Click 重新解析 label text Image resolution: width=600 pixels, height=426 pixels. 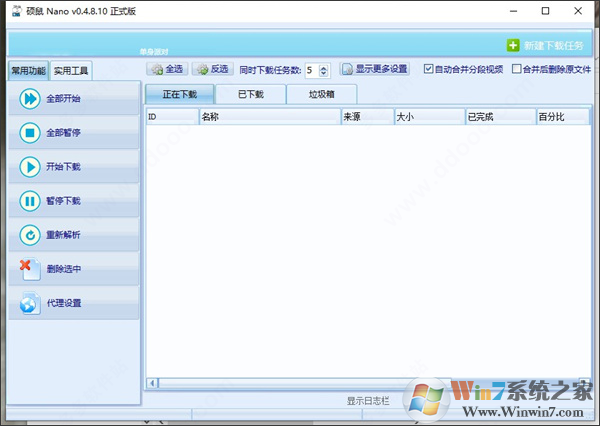coord(63,235)
